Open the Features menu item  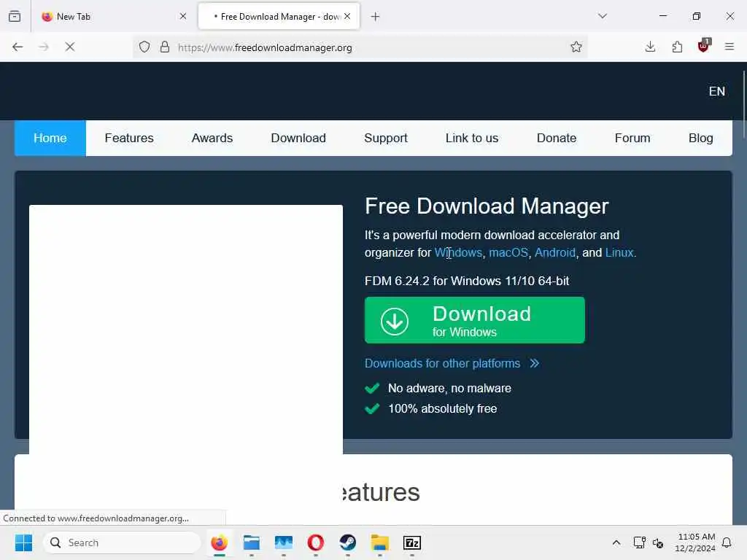(x=129, y=138)
